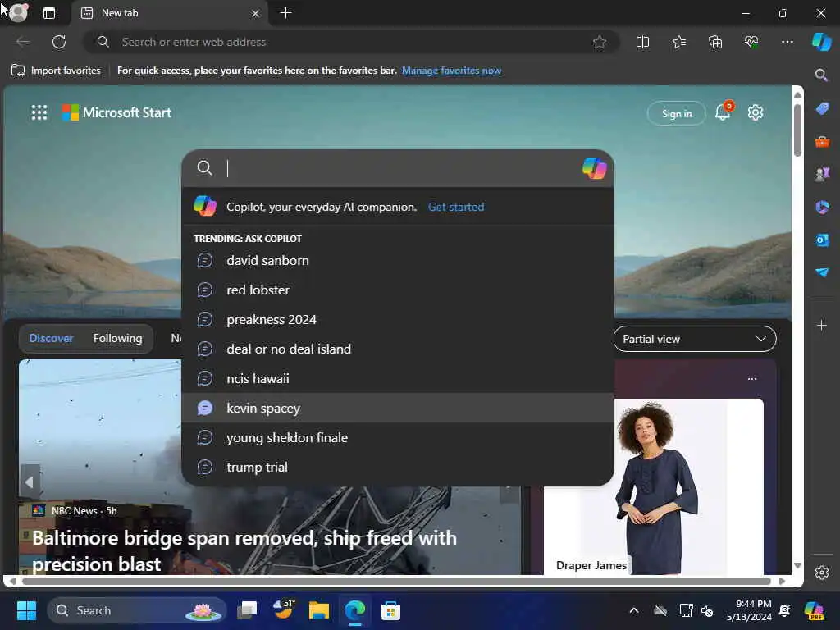
Task: Open Windows Start menu
Action: click(26, 610)
